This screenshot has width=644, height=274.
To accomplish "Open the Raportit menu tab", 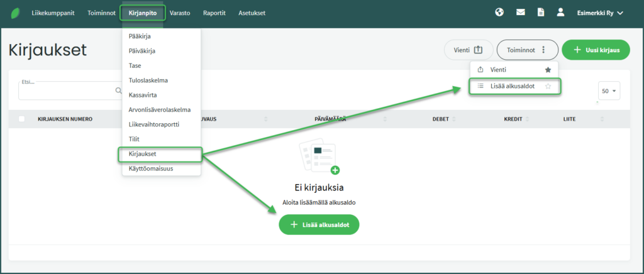I will [214, 13].
